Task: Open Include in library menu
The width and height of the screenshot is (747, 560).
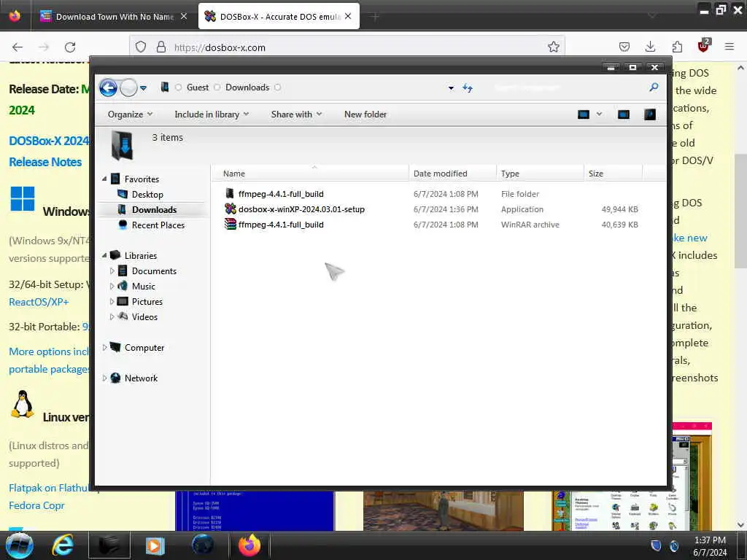Action: pyautogui.click(x=212, y=114)
